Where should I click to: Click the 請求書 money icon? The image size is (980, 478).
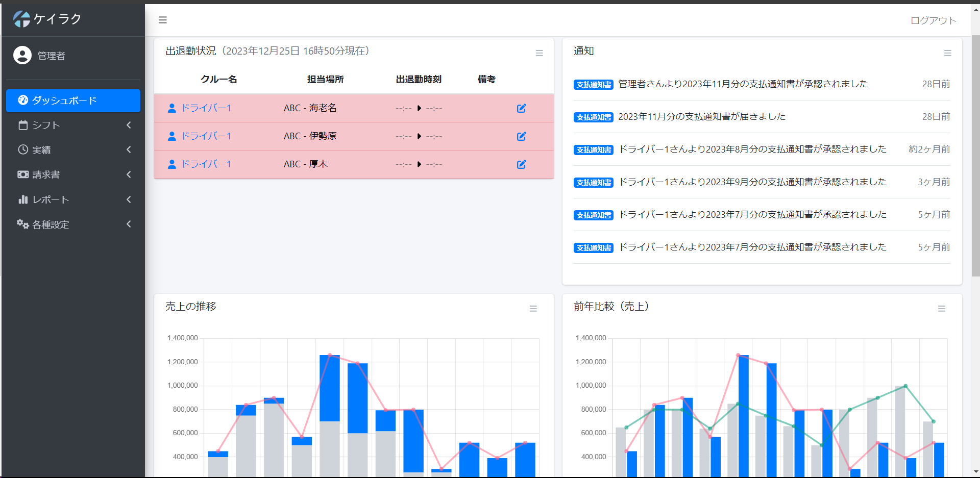tap(23, 174)
